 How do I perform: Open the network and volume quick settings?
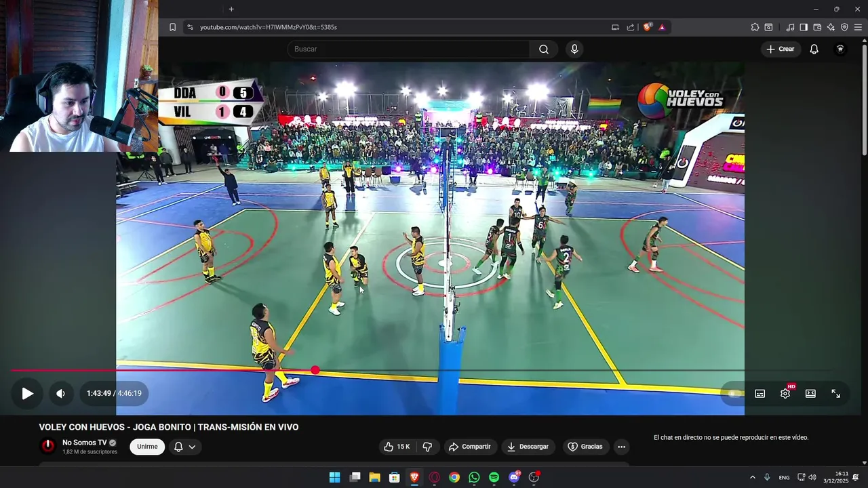807,477
